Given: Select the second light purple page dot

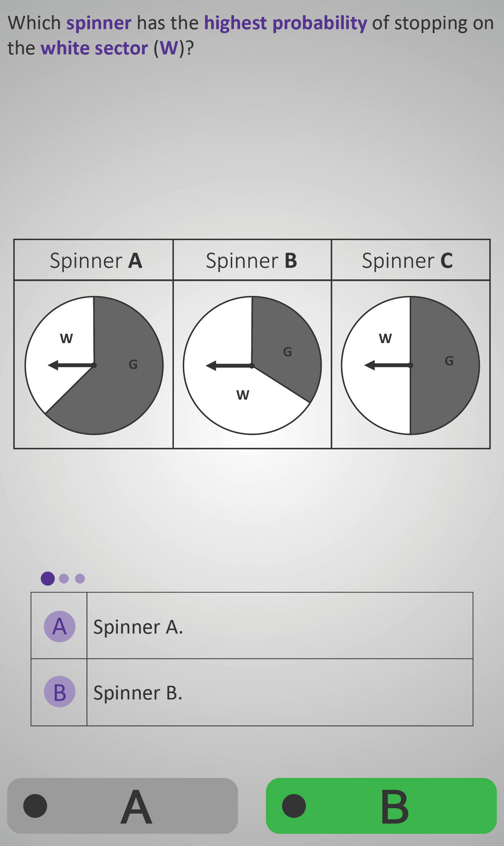Looking at the screenshot, I should [x=64, y=579].
